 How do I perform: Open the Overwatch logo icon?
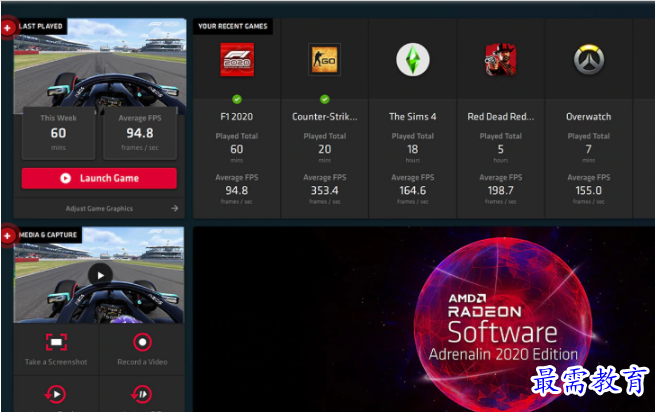[x=589, y=60]
